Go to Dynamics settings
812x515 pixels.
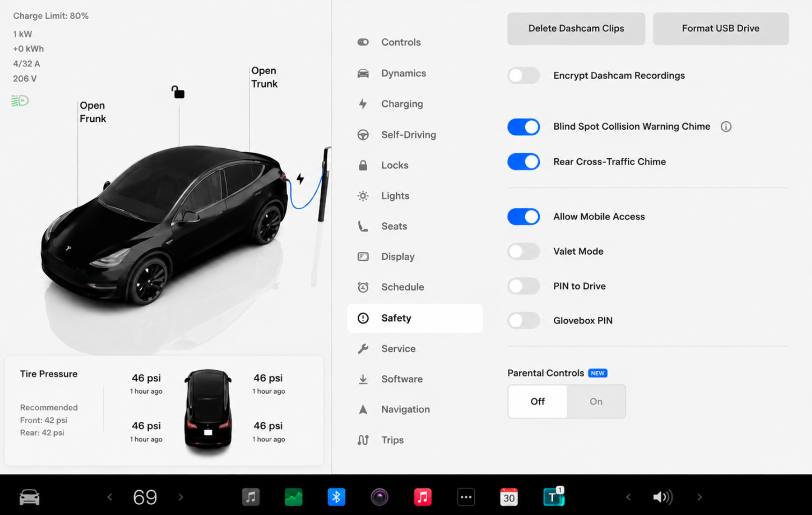tap(415, 73)
